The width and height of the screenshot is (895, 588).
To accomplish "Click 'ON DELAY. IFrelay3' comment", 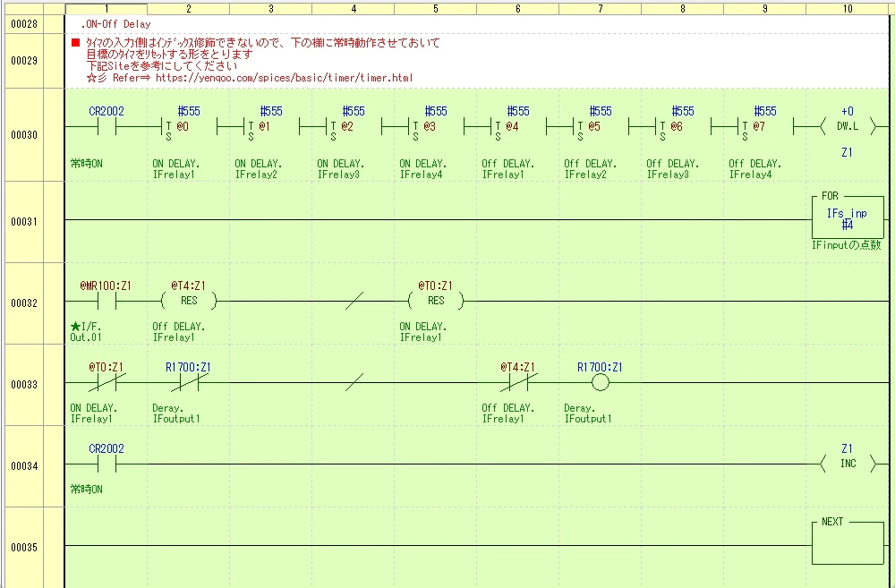I will pos(339,169).
